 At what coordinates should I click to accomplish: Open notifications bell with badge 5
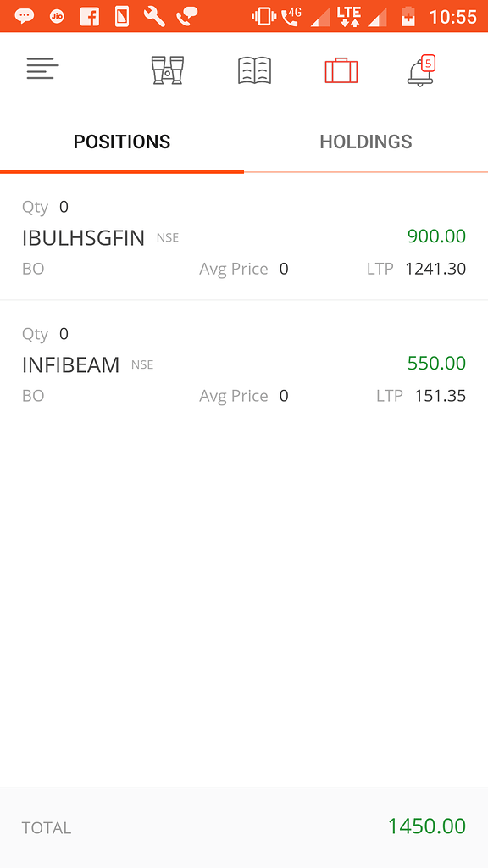coord(422,71)
